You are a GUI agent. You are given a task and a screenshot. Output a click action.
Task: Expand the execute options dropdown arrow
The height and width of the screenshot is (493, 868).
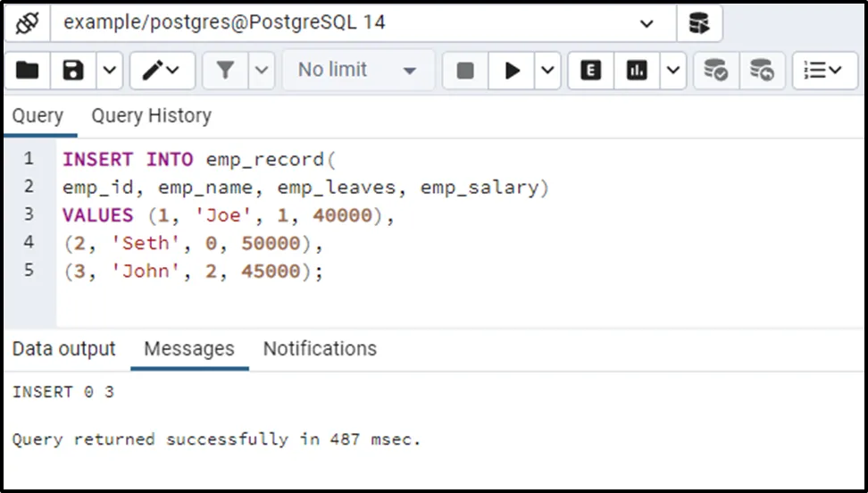click(547, 70)
